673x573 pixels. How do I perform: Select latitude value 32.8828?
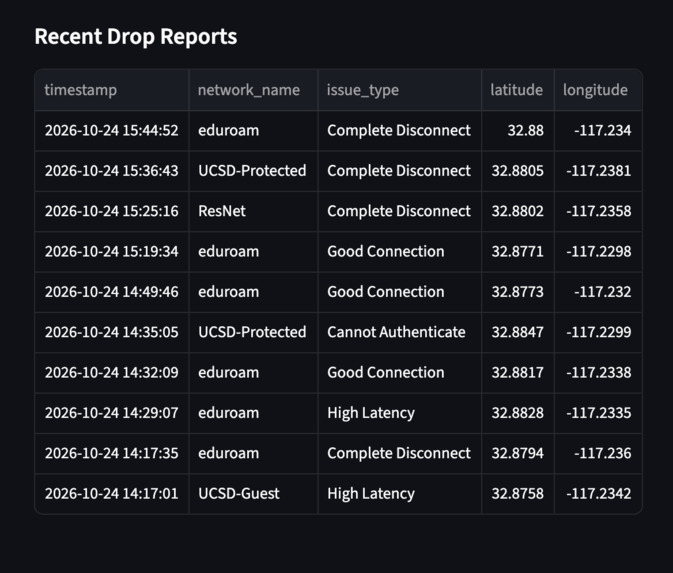[x=518, y=413]
